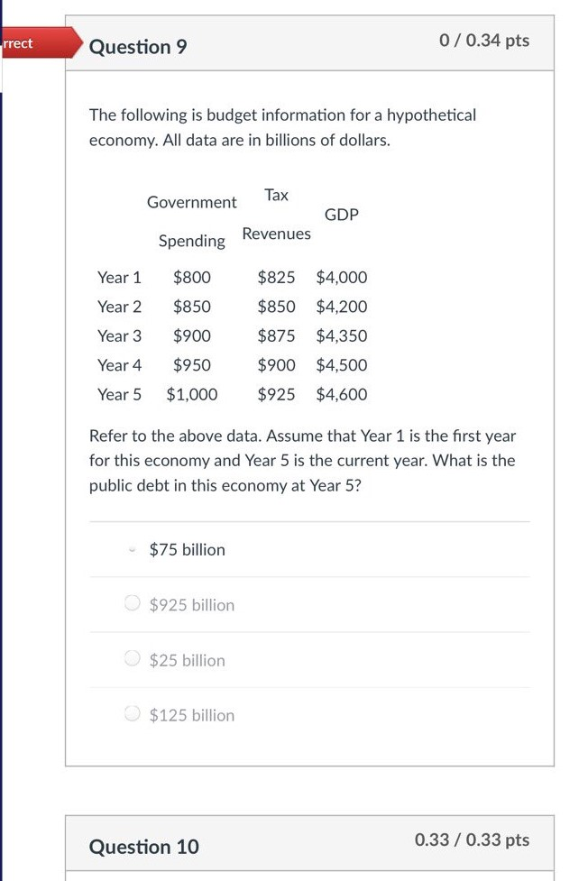The height and width of the screenshot is (881, 588).
Task: Select the $925 billion radio button
Action: tap(131, 605)
